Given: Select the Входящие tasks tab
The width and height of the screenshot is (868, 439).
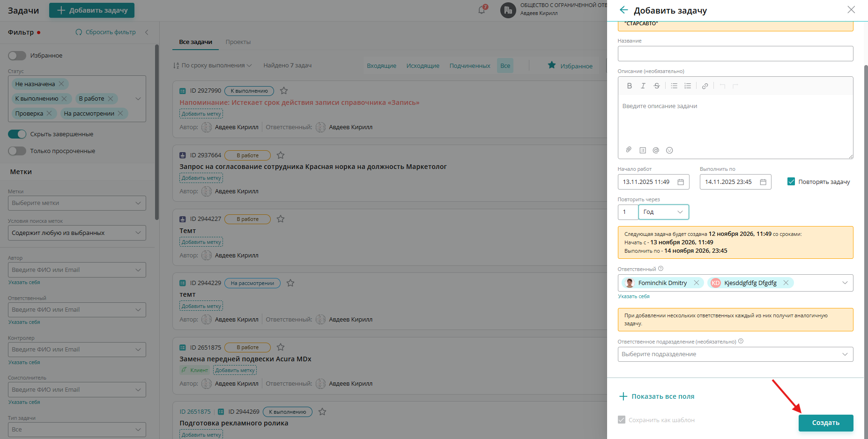Looking at the screenshot, I should pyautogui.click(x=381, y=66).
